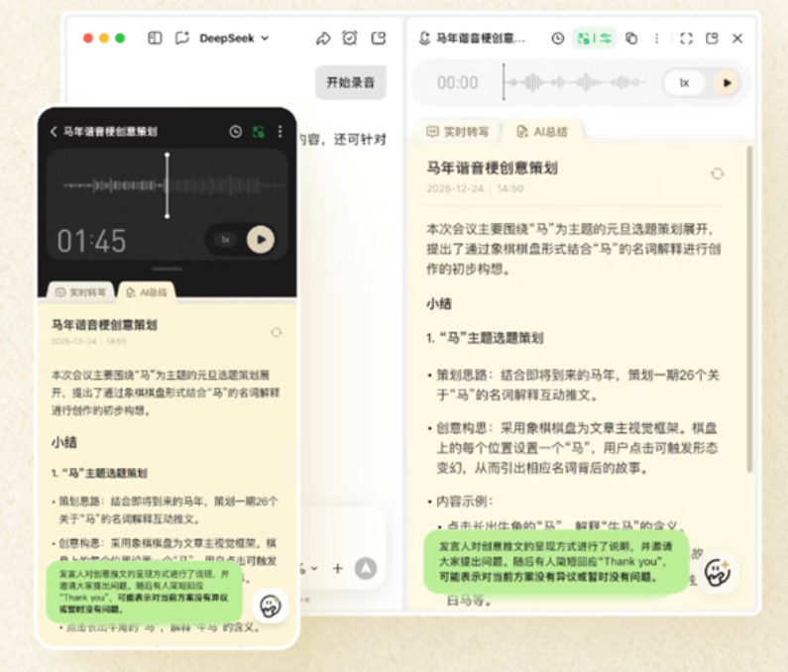Open the history clock icon in recording panel
This screenshot has height=672, width=788.
[557, 39]
